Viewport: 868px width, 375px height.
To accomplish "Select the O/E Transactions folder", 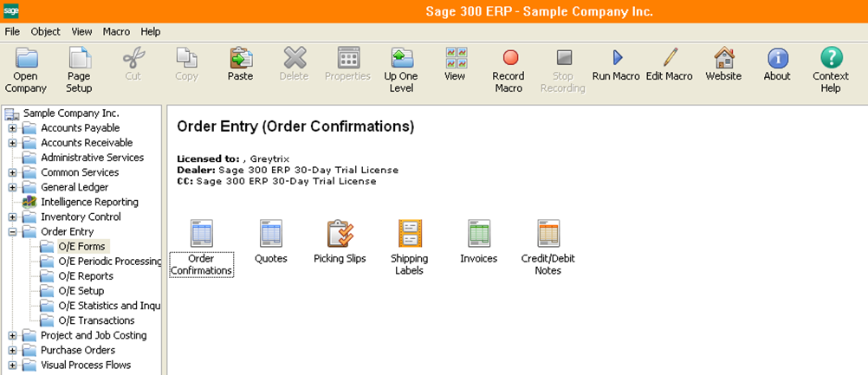I will (x=96, y=320).
